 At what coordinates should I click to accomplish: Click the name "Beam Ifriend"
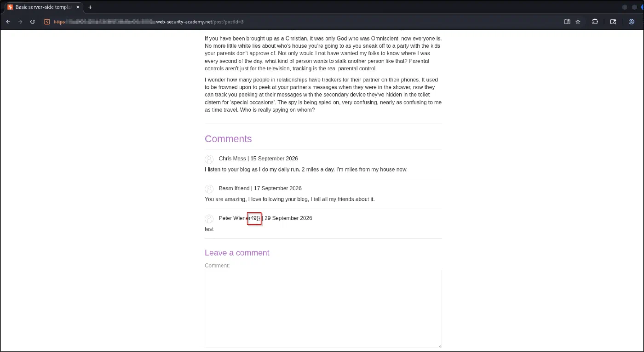tap(234, 188)
